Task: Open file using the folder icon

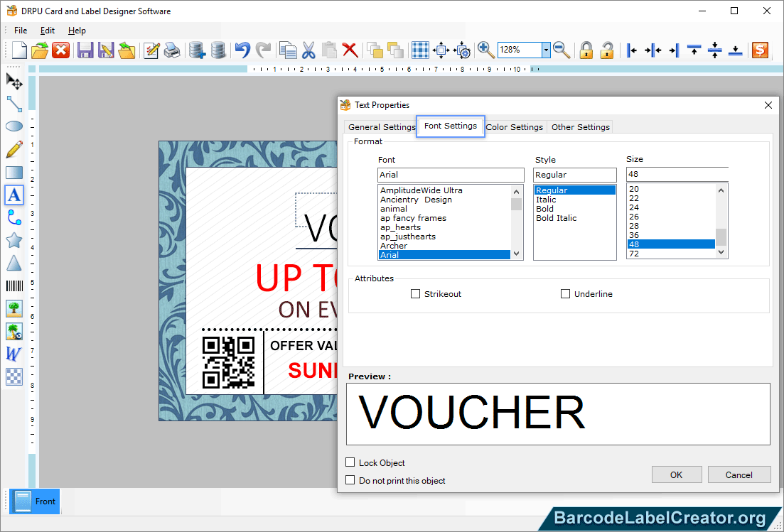Action: (x=40, y=50)
